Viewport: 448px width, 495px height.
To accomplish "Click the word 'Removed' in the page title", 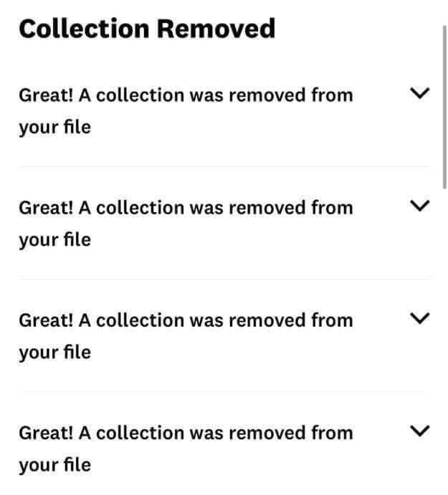I will 216,29.
